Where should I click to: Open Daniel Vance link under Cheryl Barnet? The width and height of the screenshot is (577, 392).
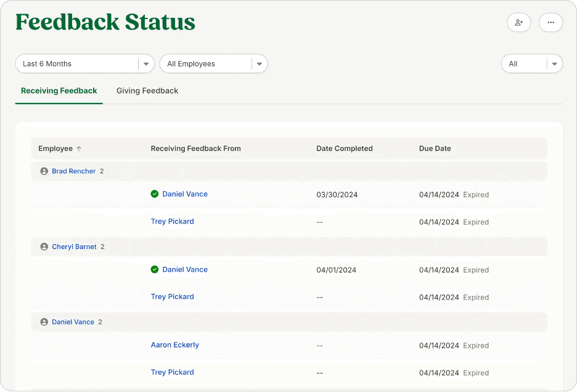(x=185, y=269)
